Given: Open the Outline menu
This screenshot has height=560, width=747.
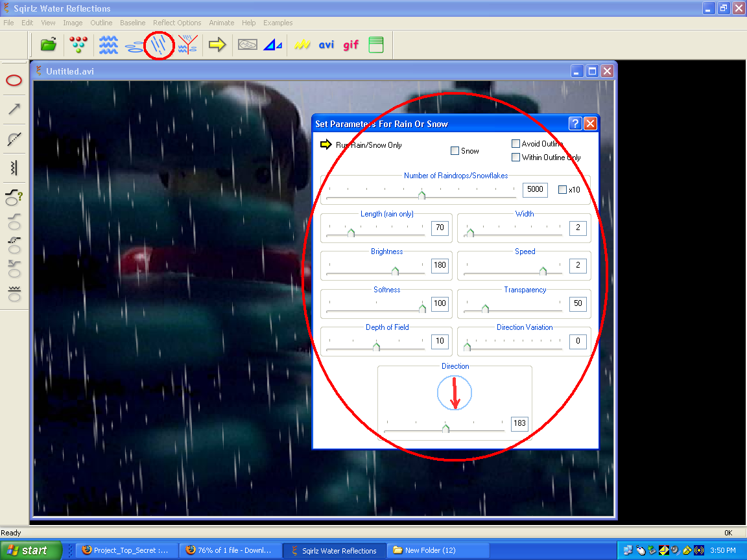Looking at the screenshot, I should (x=101, y=23).
